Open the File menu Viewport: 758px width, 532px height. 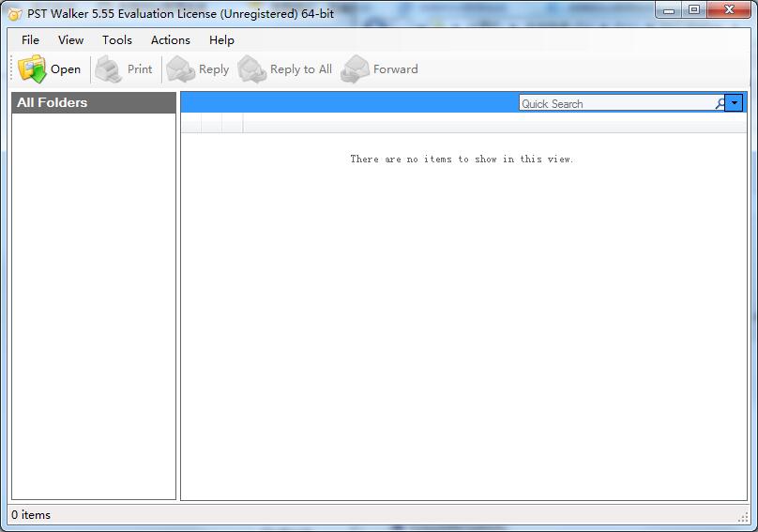click(30, 40)
